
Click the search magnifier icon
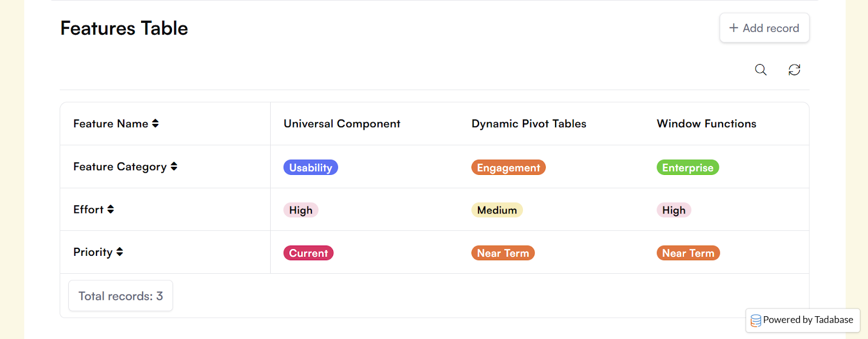pos(761,70)
